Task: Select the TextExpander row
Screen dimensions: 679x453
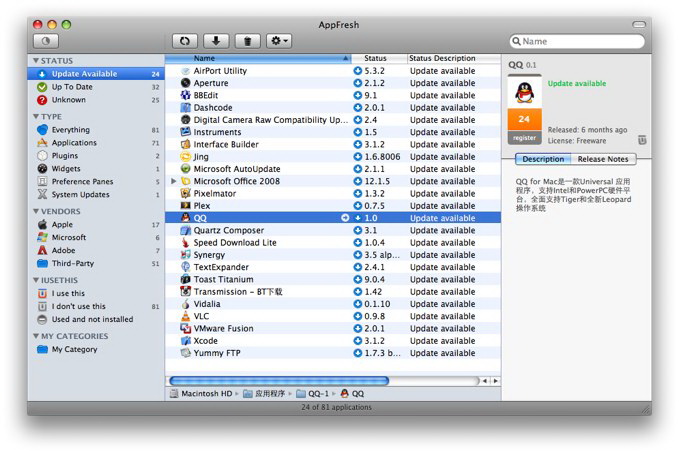Action: pyautogui.click(x=333, y=267)
